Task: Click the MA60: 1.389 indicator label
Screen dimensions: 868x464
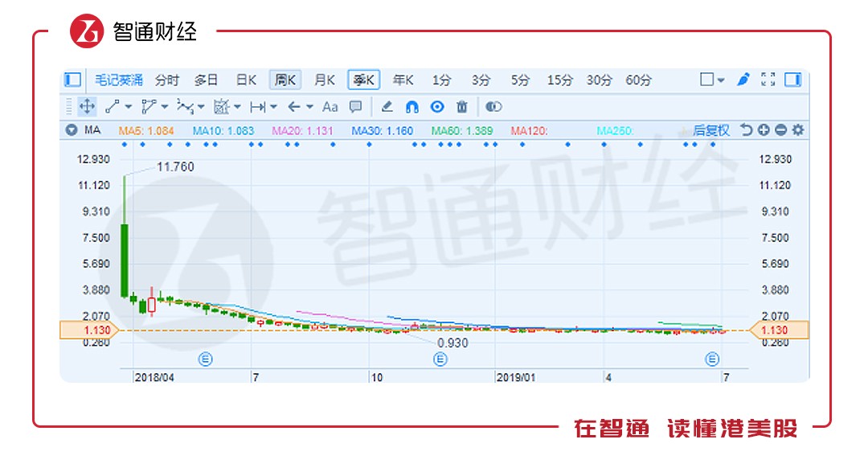Action: [461, 130]
